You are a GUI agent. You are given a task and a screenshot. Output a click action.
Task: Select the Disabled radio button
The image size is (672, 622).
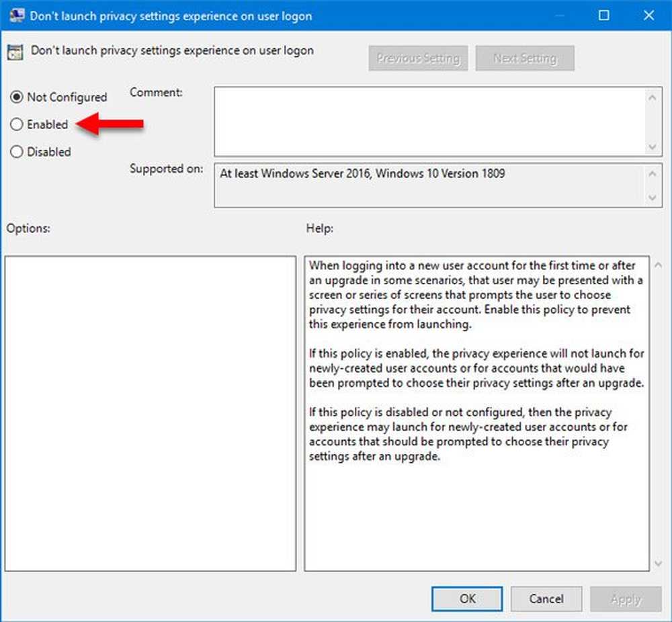point(16,152)
